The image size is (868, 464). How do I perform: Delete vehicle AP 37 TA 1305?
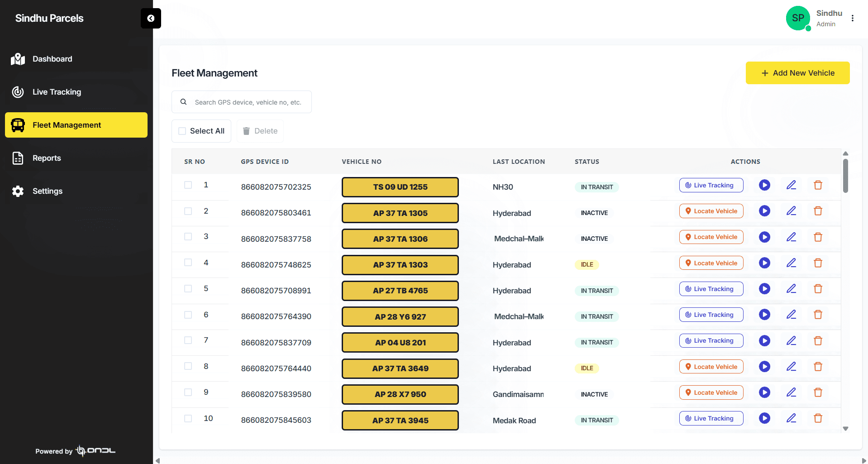pos(818,211)
